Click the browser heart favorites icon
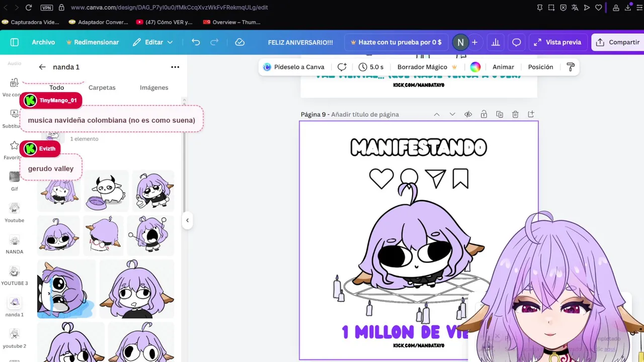644x362 pixels. tap(598, 8)
